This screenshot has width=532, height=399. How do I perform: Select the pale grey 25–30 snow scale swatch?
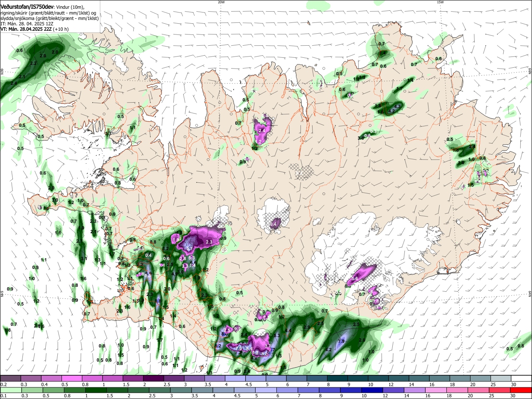pos(501,379)
